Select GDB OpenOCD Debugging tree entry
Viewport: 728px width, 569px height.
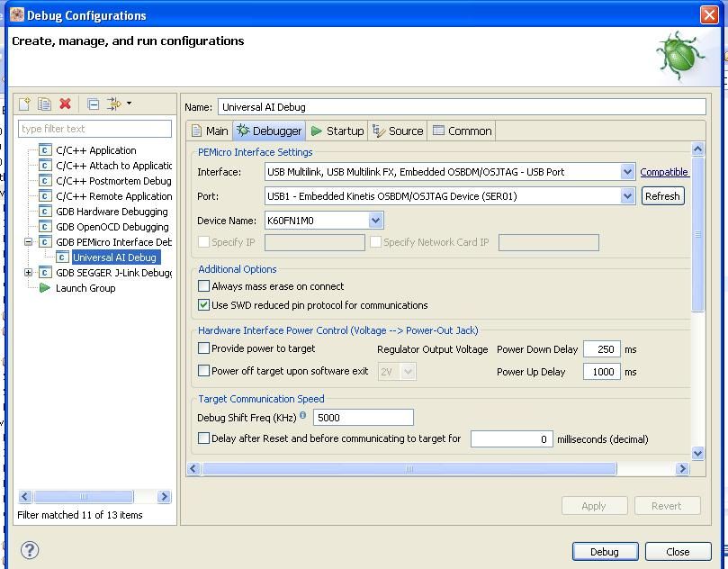click(112, 227)
